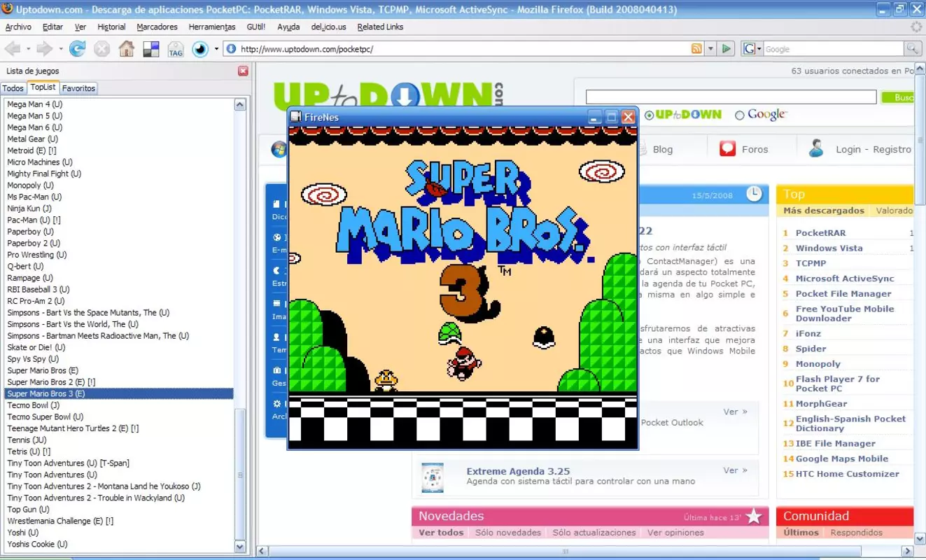
Task: Click the Firefox throbber icon
Action: click(916, 27)
